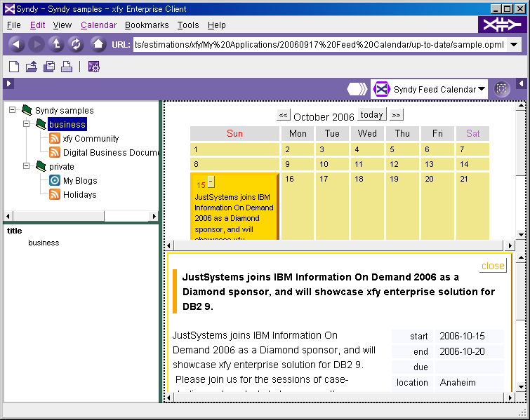Screen dimensions: 530x420
Task: Click the Back navigation arrow
Action: click(x=16, y=44)
